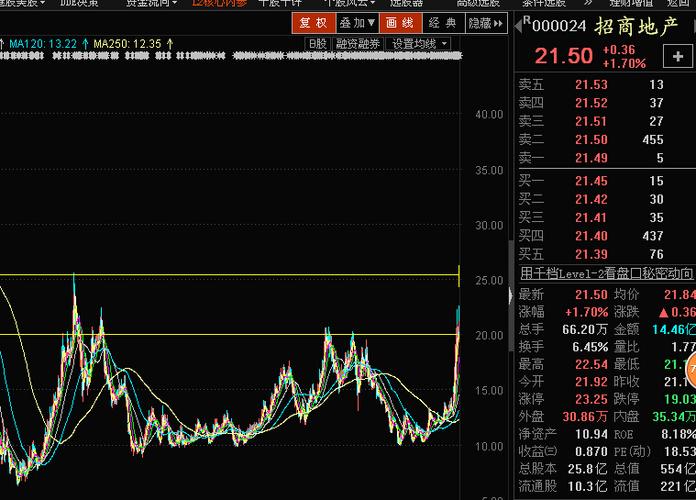Open the 叠加 overlay dropdown
This screenshot has width=696, height=500.
pyautogui.click(x=357, y=23)
